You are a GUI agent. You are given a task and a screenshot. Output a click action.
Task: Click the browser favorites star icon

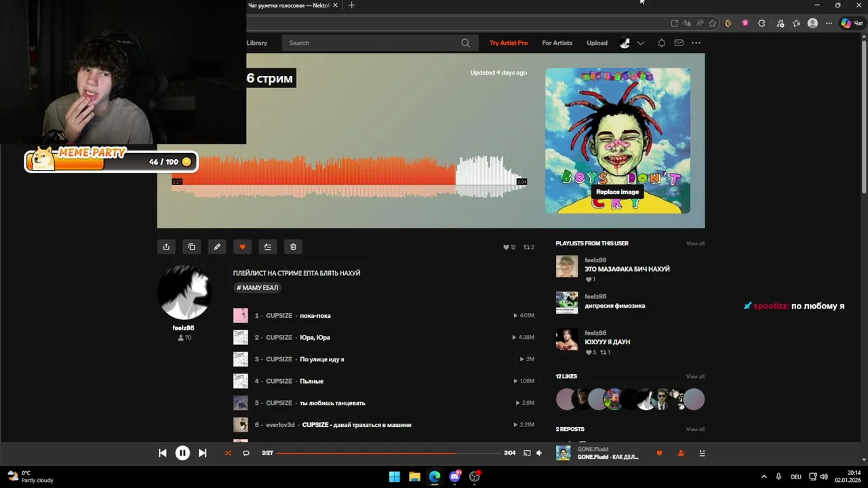(712, 23)
